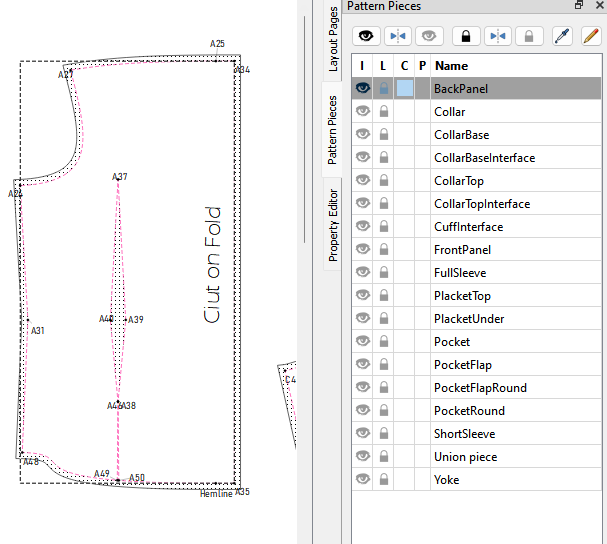Click the unlock all pieces grey padlock button
The width and height of the screenshot is (607, 544).
click(529, 35)
